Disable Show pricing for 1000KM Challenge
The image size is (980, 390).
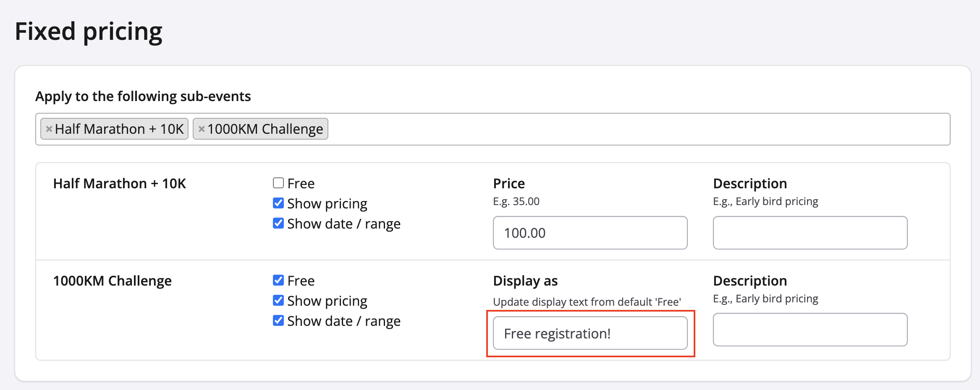[278, 300]
